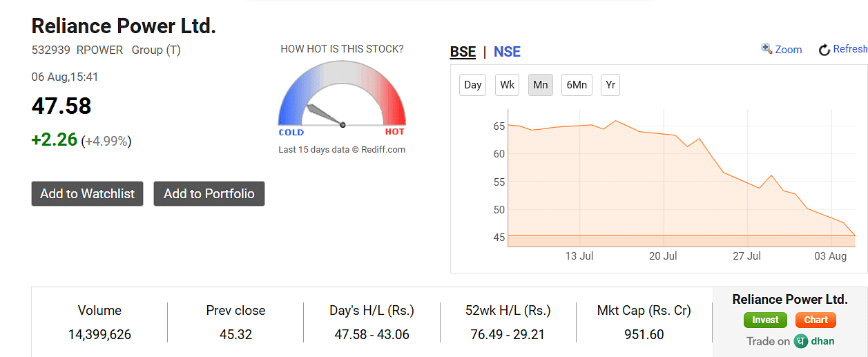Switch to BSE exchange tab
The image size is (868, 357).
coord(463,52)
